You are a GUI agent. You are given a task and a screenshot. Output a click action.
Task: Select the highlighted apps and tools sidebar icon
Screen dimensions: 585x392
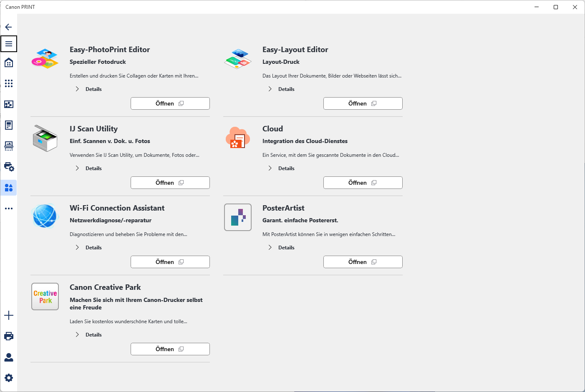coord(9,188)
